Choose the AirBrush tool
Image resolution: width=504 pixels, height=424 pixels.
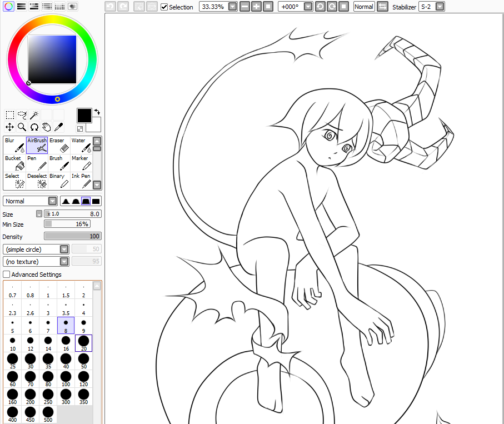tap(37, 145)
